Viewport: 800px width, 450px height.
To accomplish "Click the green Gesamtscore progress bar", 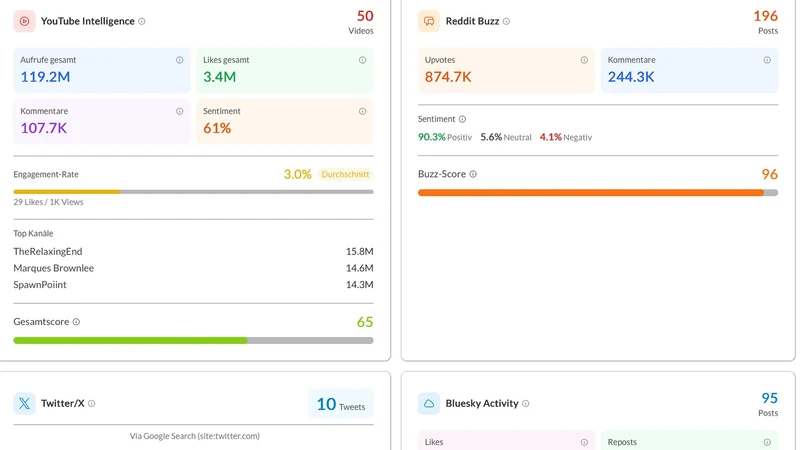I will click(193, 340).
